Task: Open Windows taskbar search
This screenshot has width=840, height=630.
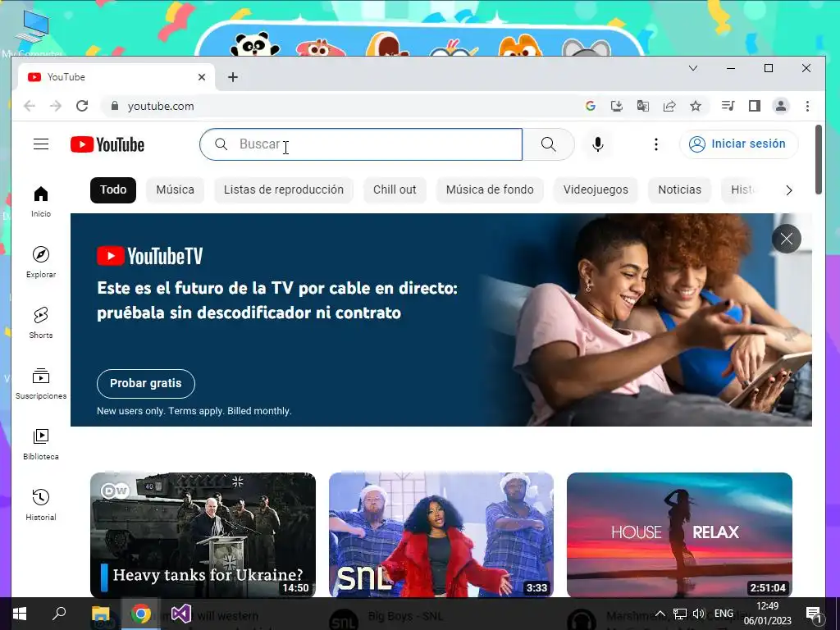Action: pos(59,614)
